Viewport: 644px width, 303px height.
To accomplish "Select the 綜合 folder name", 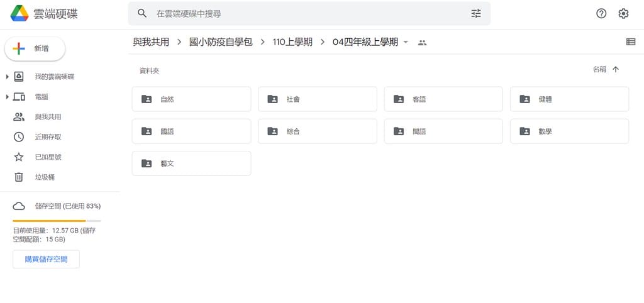I will pos(293,131).
